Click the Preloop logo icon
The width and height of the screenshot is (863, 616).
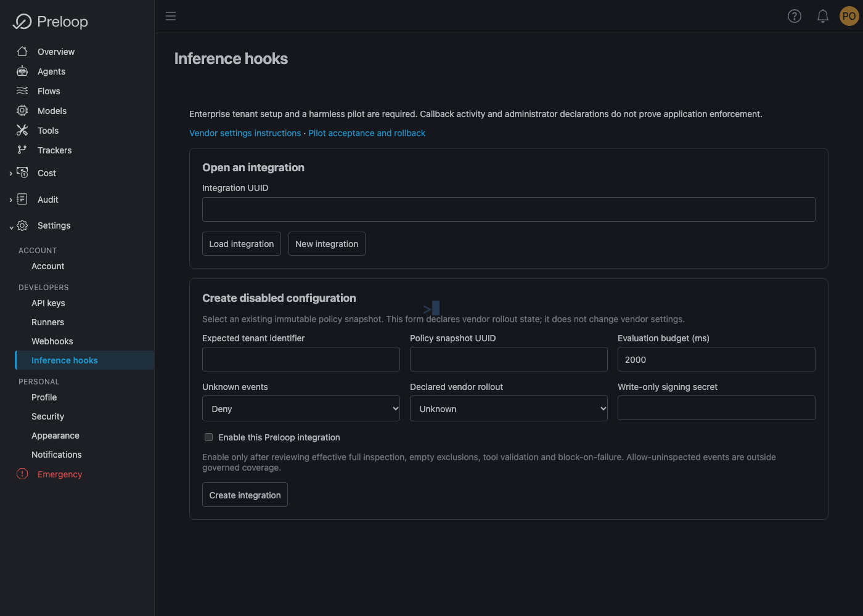click(x=22, y=22)
